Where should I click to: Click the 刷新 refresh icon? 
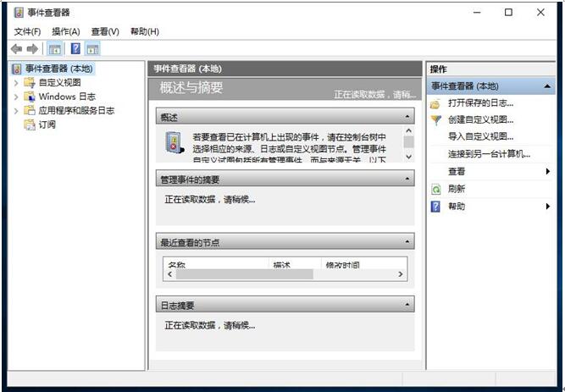[x=436, y=189]
